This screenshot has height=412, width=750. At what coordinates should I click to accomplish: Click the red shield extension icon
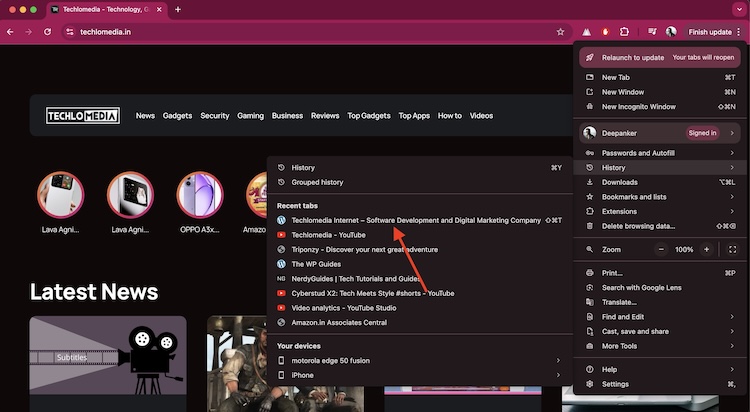[x=605, y=32]
